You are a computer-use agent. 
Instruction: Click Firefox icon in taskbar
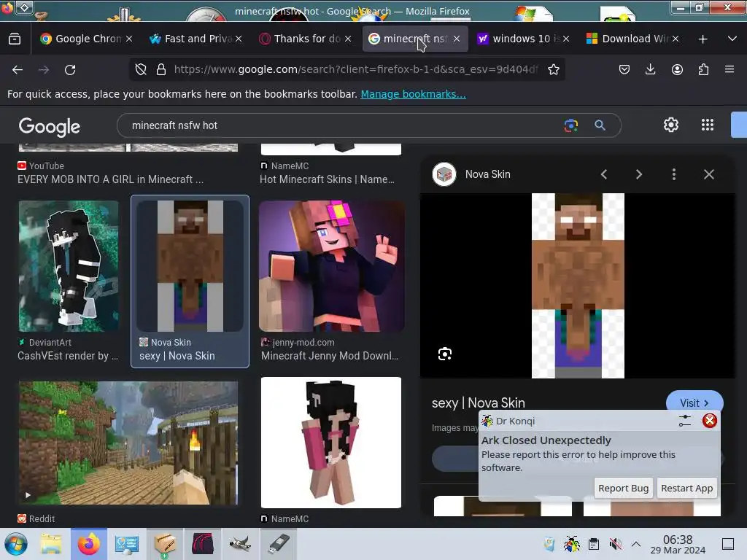pos(88,544)
